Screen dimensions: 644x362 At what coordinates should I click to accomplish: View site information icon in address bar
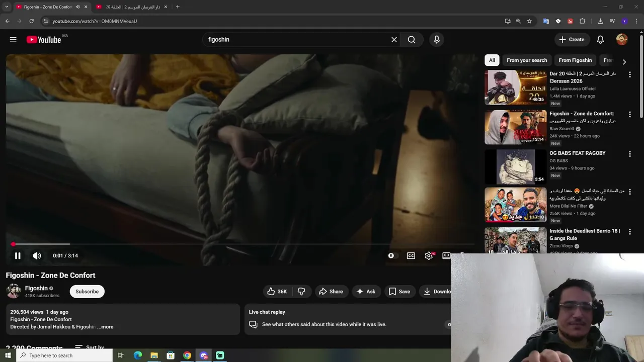[46, 21]
